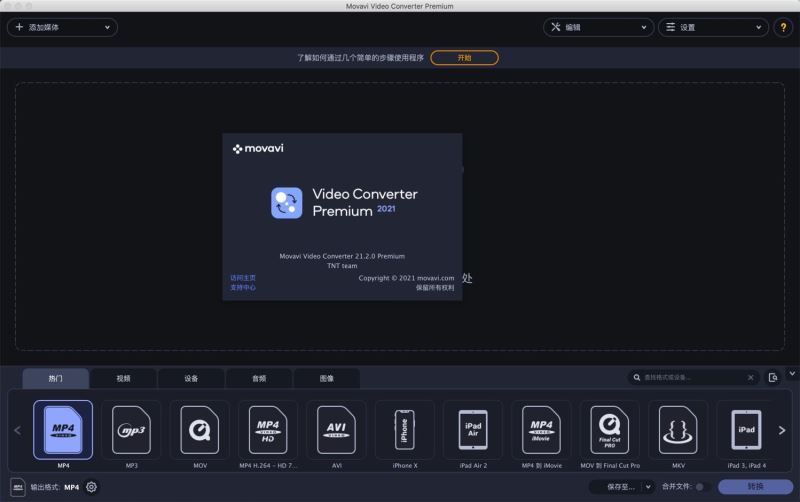
Task: Clear the format search field
Action: [x=751, y=378]
